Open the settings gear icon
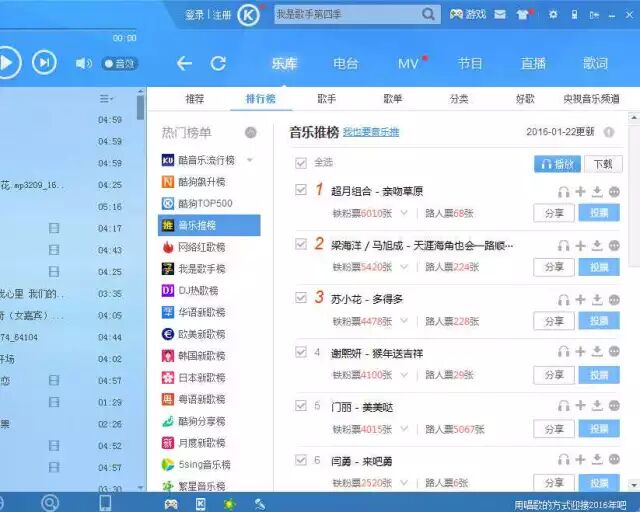 coord(553,15)
